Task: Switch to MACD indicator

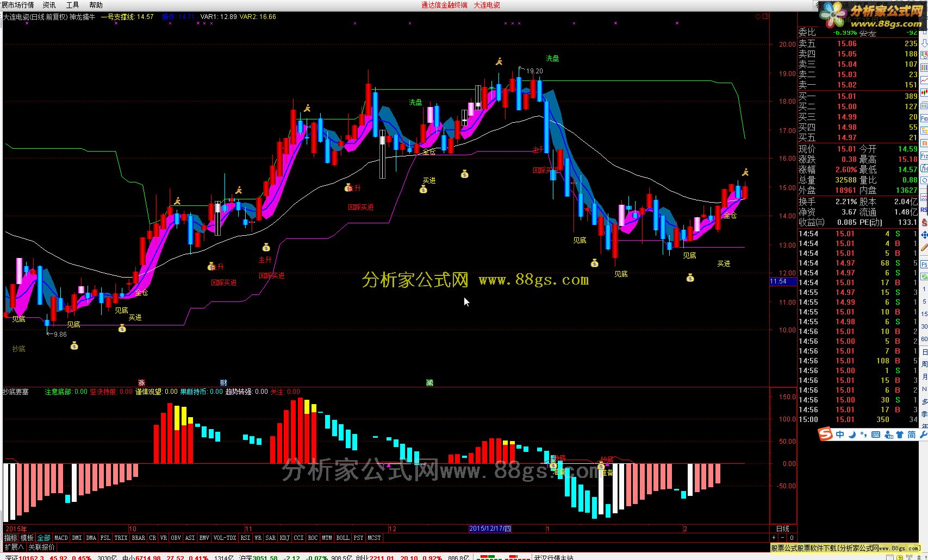Action: 61,538
